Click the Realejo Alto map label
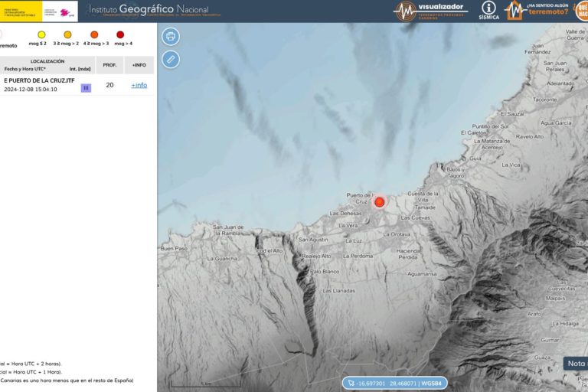The width and height of the screenshot is (588, 392). [x=316, y=256]
